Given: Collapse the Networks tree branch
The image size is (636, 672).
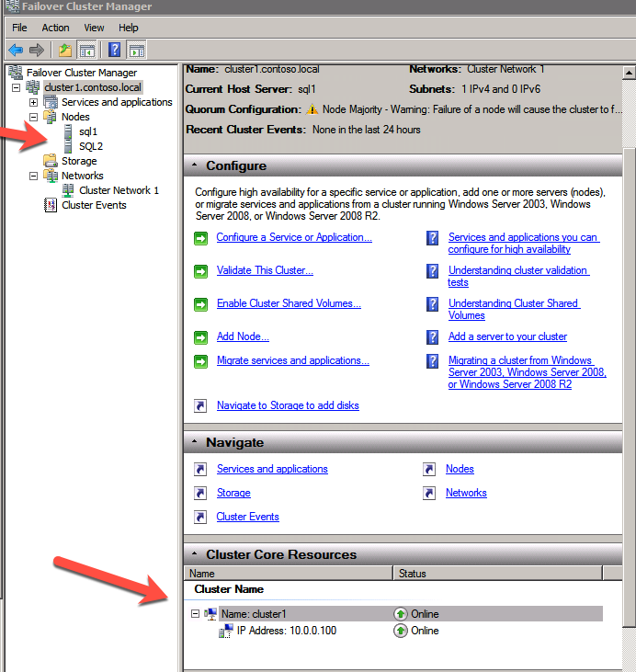Looking at the screenshot, I should pos(34,177).
